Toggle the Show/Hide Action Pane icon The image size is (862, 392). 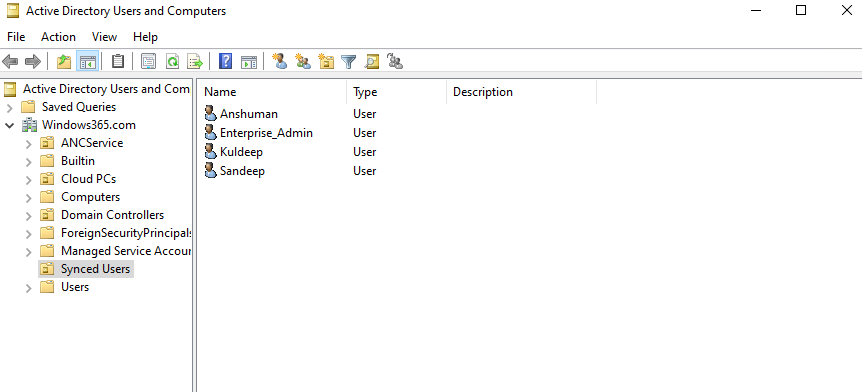249,61
